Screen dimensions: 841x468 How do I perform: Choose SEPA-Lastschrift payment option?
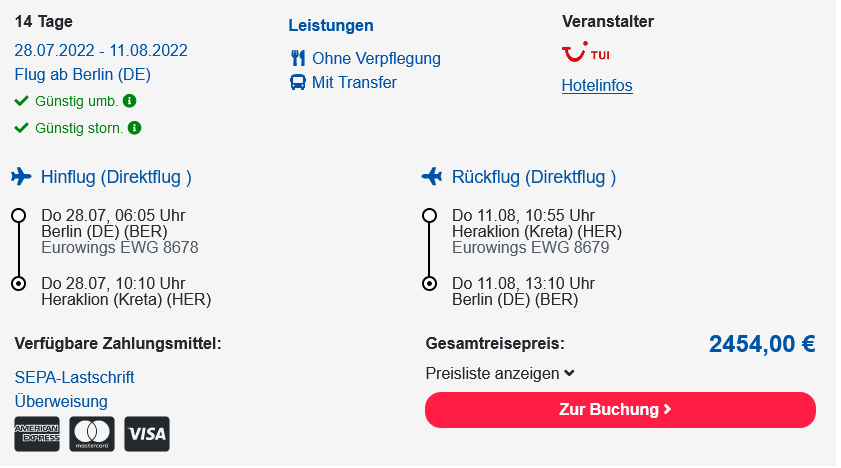click(x=75, y=377)
